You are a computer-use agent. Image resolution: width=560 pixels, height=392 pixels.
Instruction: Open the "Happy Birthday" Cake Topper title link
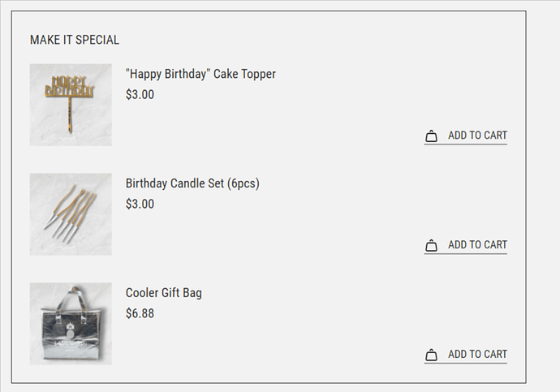click(x=200, y=74)
